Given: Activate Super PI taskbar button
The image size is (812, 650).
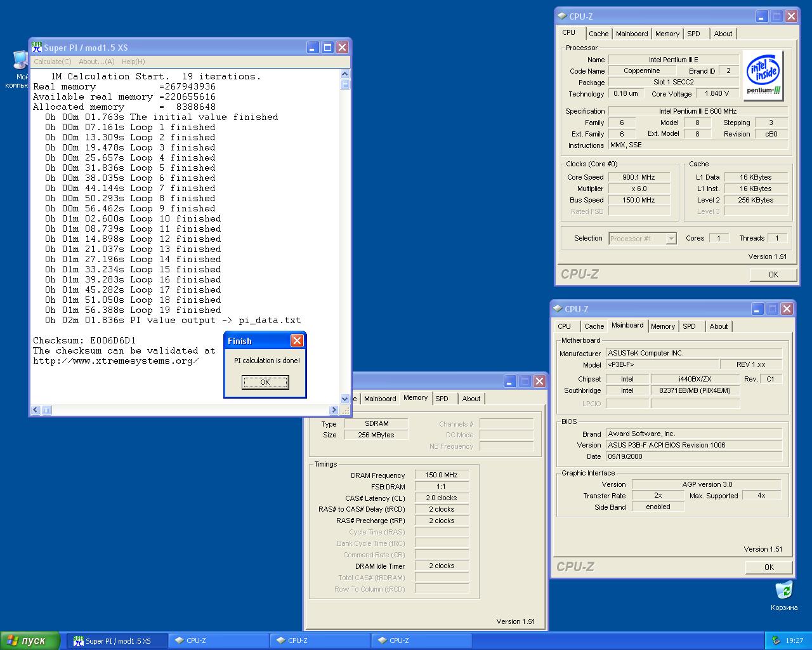Looking at the screenshot, I should pos(118,640).
